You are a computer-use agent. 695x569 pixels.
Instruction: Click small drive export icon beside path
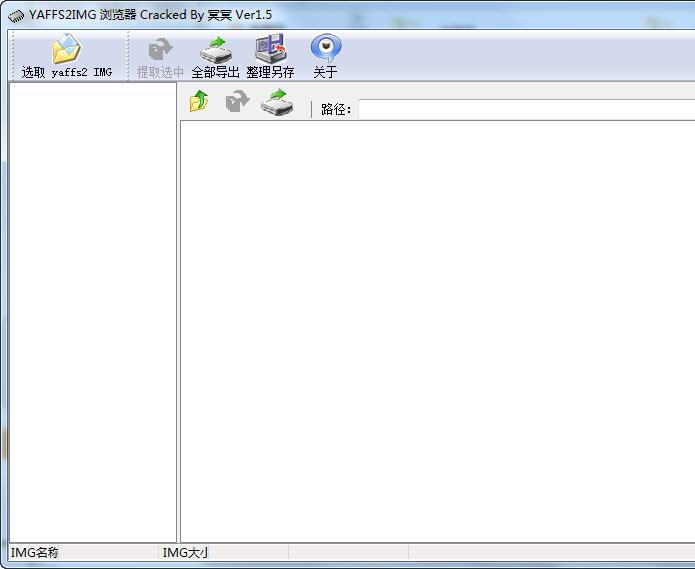[x=277, y=101]
